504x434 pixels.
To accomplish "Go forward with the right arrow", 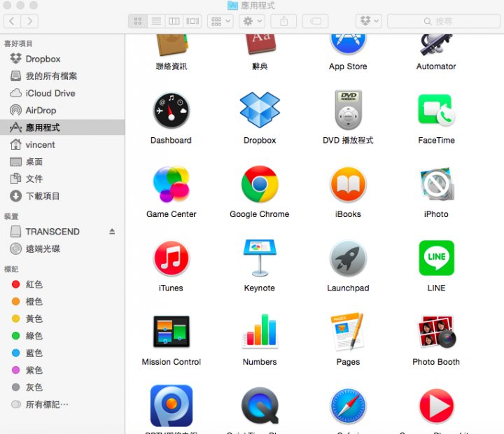I will (x=29, y=21).
